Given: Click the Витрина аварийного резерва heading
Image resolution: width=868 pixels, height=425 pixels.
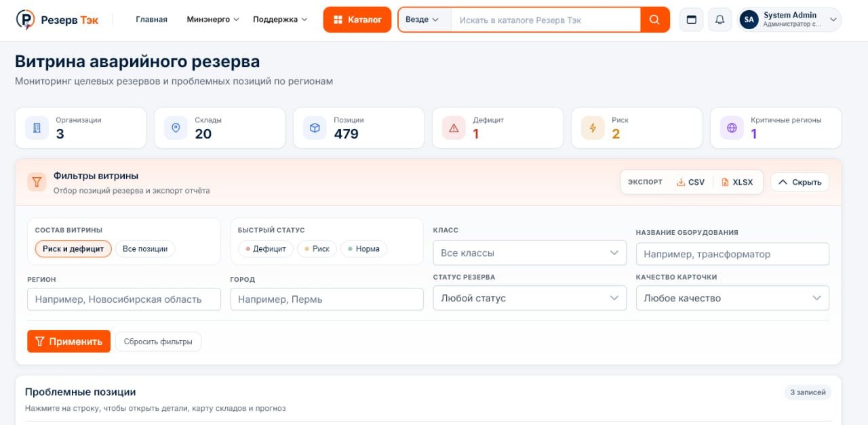Looking at the screenshot, I should pos(138,61).
